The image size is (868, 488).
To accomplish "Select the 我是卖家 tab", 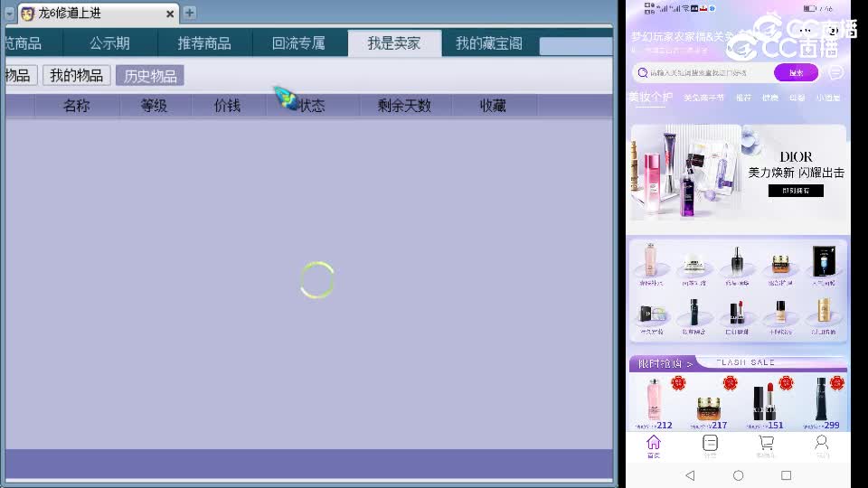I will click(394, 43).
